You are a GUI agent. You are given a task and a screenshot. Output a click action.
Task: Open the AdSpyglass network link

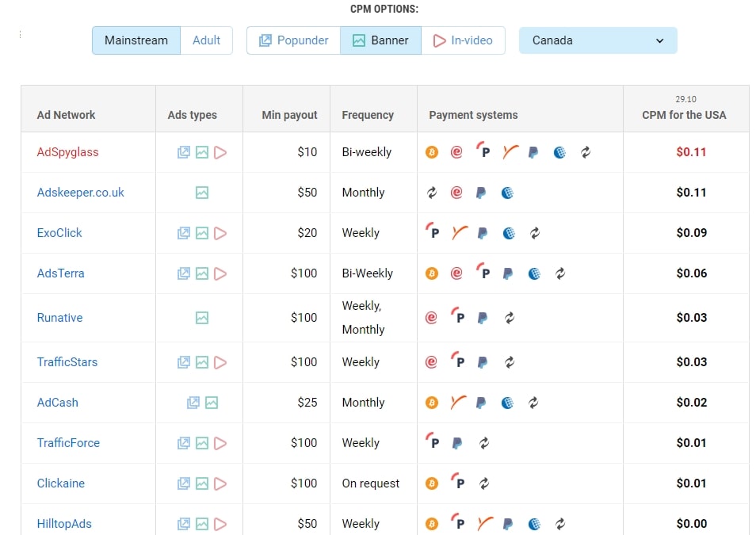point(67,152)
